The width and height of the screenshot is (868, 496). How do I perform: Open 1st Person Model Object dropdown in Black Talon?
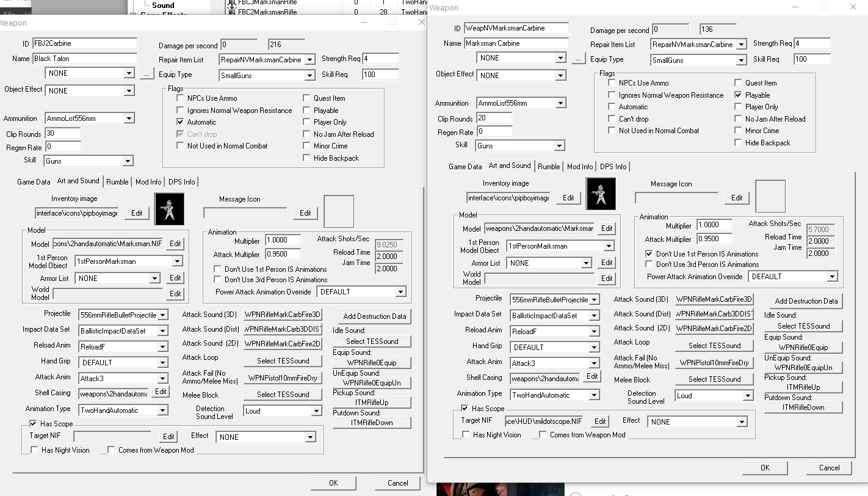(x=177, y=261)
